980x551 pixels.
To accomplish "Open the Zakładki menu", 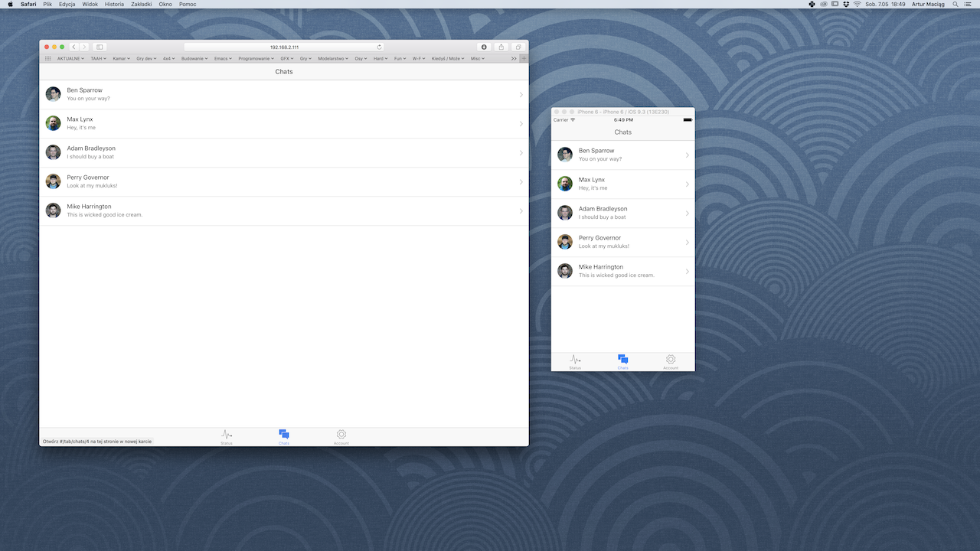I will [141, 4].
